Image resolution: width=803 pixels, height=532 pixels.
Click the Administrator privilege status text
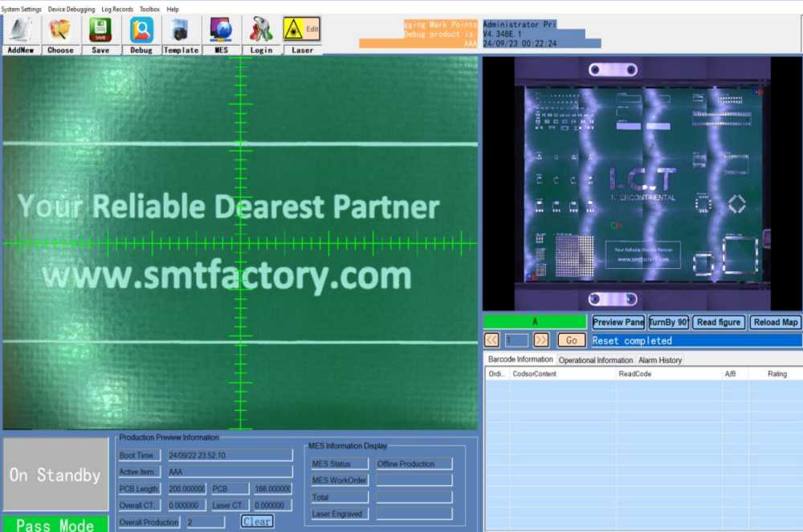pos(519,25)
